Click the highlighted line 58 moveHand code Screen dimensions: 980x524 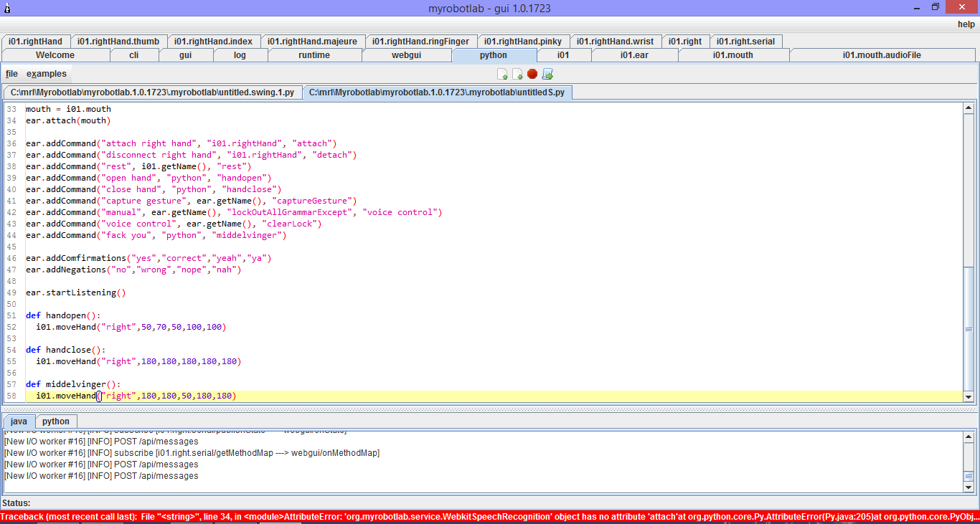tap(136, 396)
